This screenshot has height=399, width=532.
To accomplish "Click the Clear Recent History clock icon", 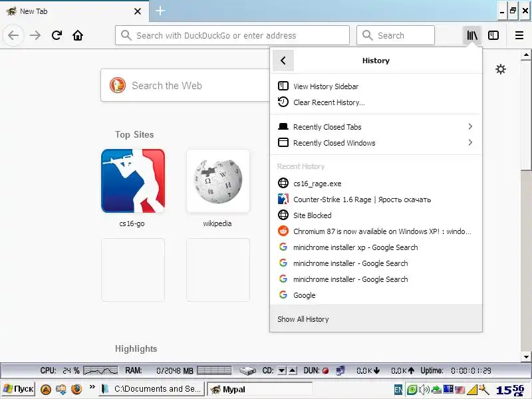I will [x=283, y=102].
